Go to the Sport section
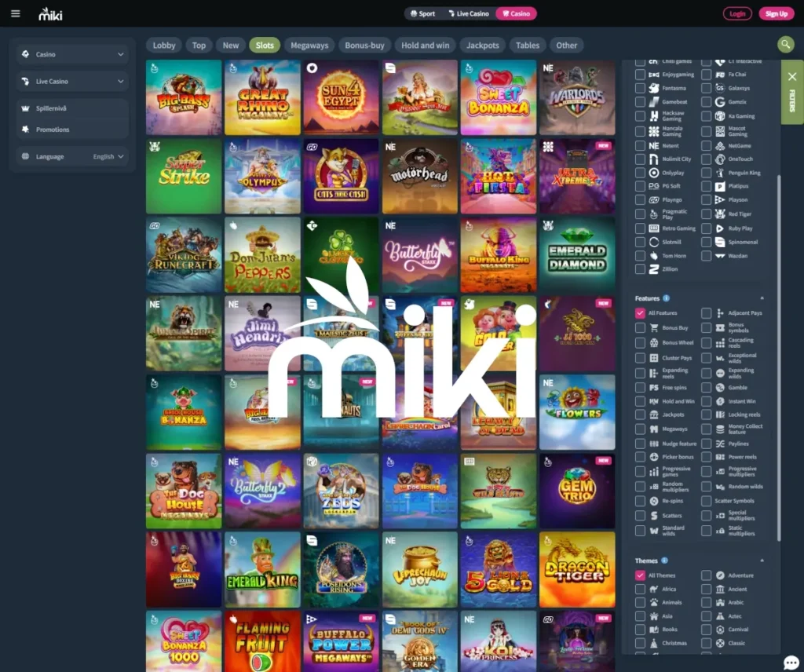Screen dimensions: 804x672 (x=423, y=13)
